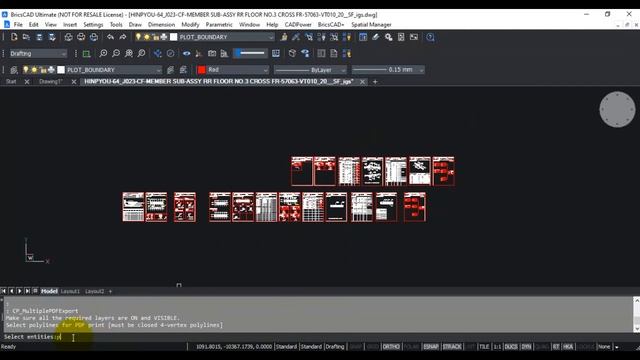Add a new layout with plus button
Viewport: 640px width, 360px height.
[110, 291]
